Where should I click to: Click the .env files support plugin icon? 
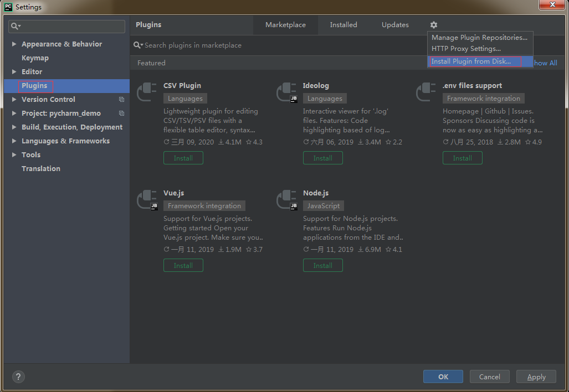point(426,92)
